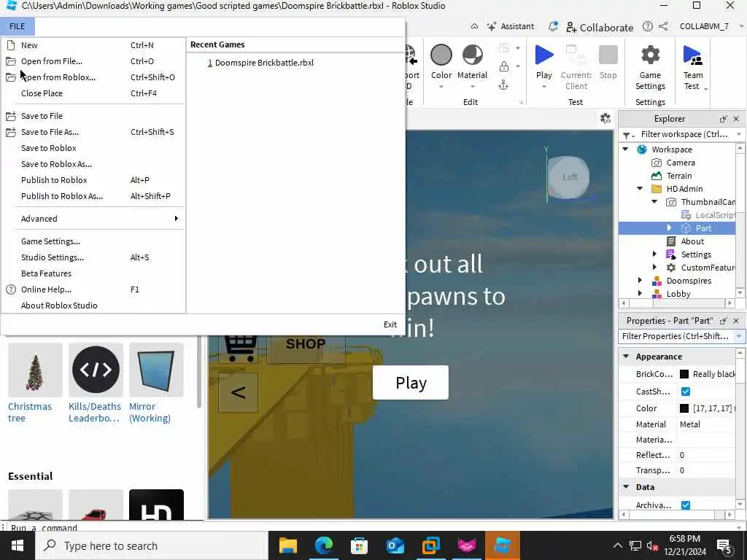Toggle the CastShadow checkbox
This screenshot has height=560, width=747.
pos(686,392)
